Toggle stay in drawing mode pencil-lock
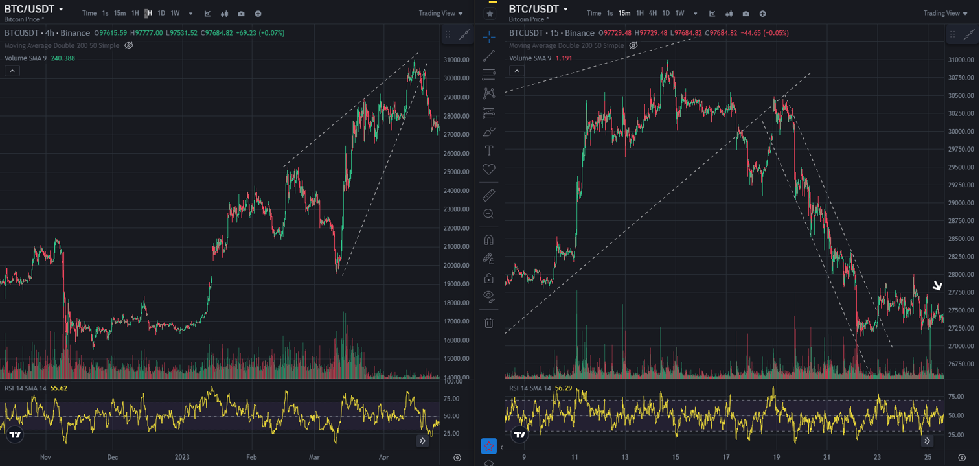 (489, 259)
